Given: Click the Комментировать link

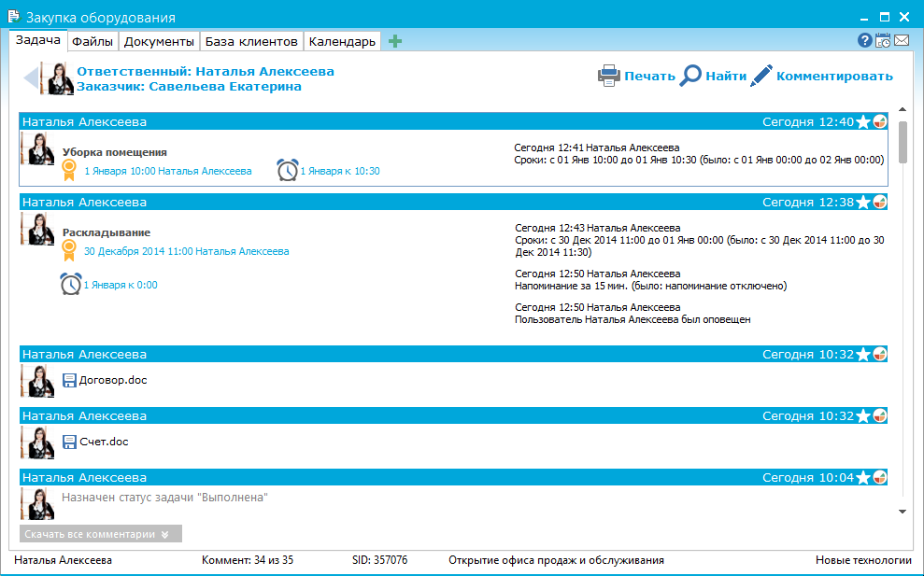Looking at the screenshot, I should tap(834, 76).
